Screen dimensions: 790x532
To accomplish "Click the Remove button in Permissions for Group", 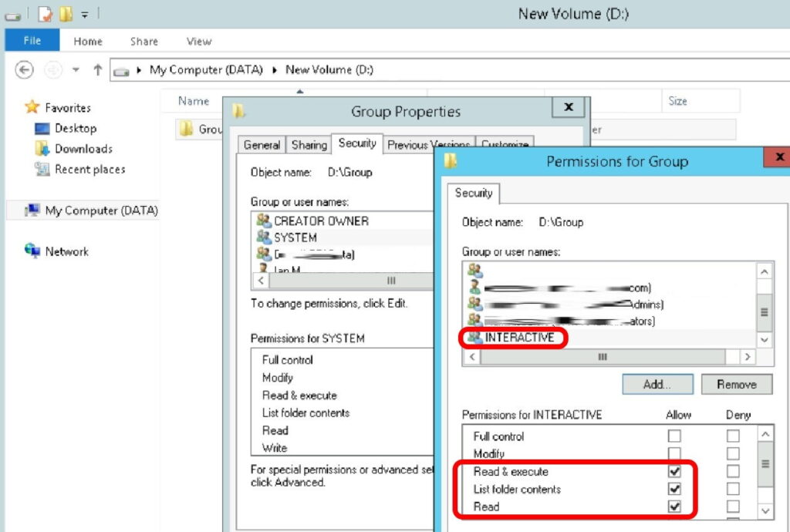I will [x=736, y=384].
